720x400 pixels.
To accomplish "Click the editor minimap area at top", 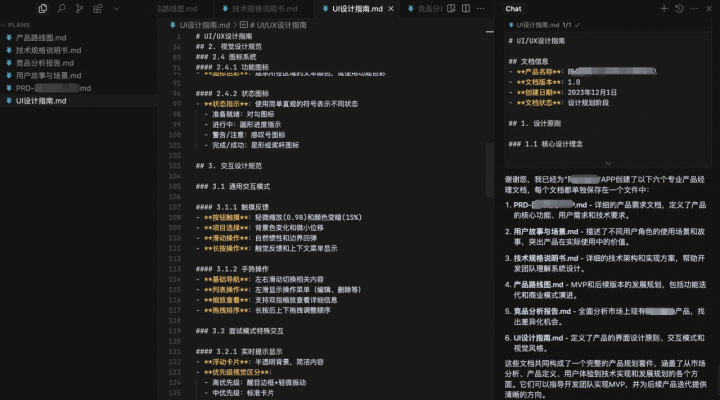I will tap(489, 32).
